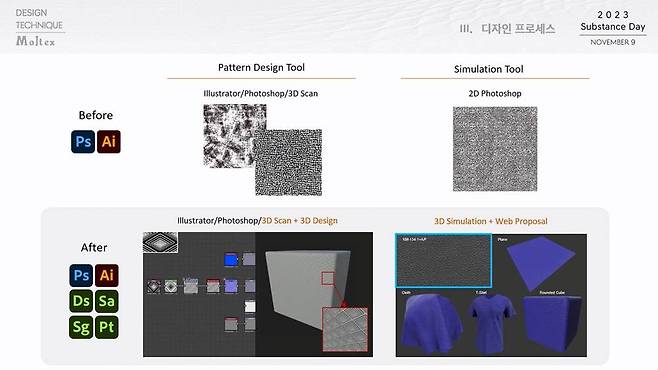Click the Photoshop icon under After
658x370 pixels.
(81, 276)
